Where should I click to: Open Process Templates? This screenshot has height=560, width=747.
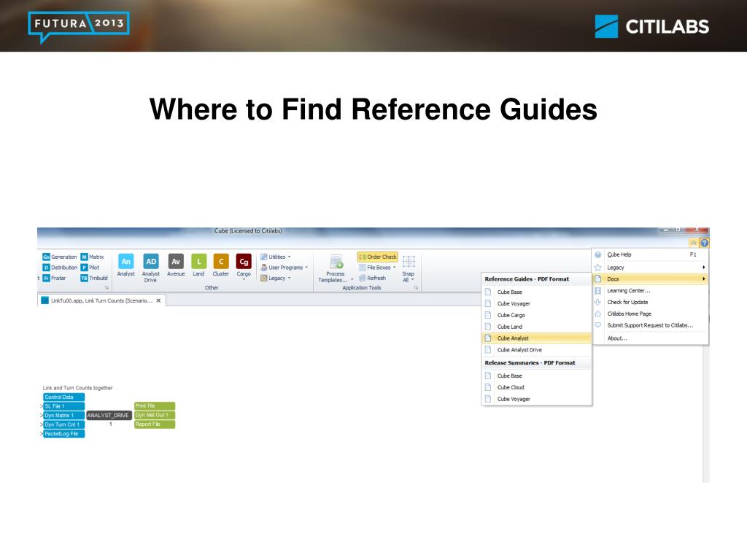(336, 268)
